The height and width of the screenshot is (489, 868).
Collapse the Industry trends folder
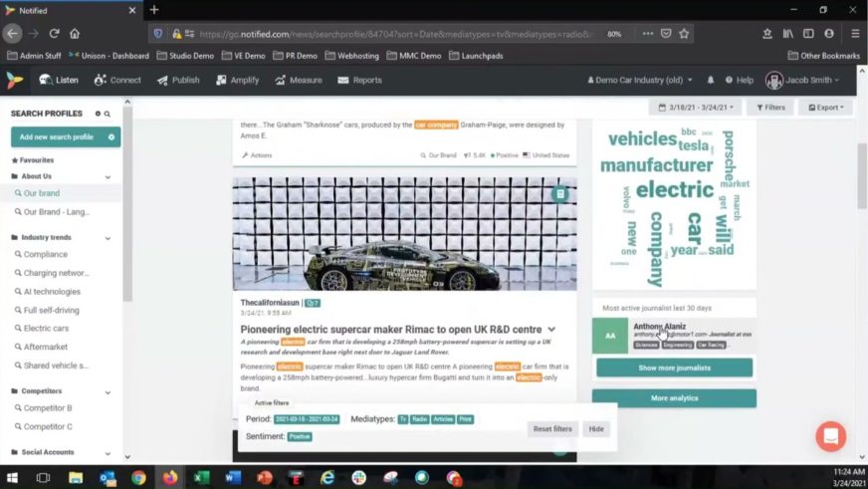(108, 238)
